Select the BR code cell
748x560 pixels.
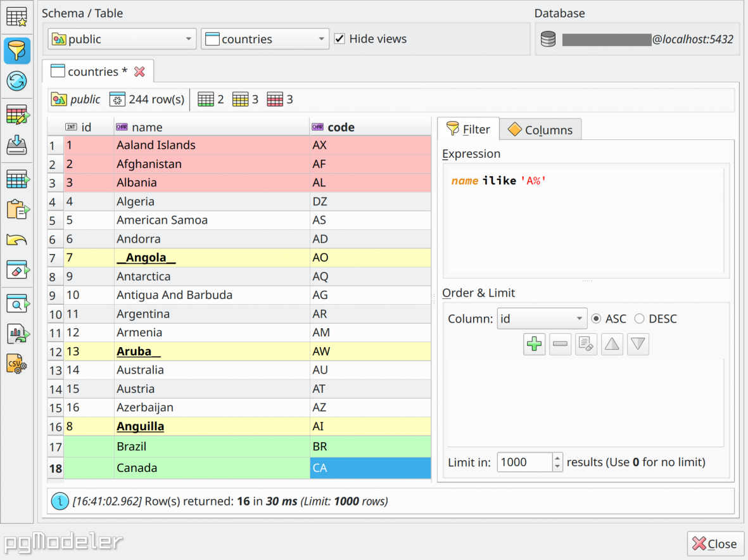click(370, 447)
